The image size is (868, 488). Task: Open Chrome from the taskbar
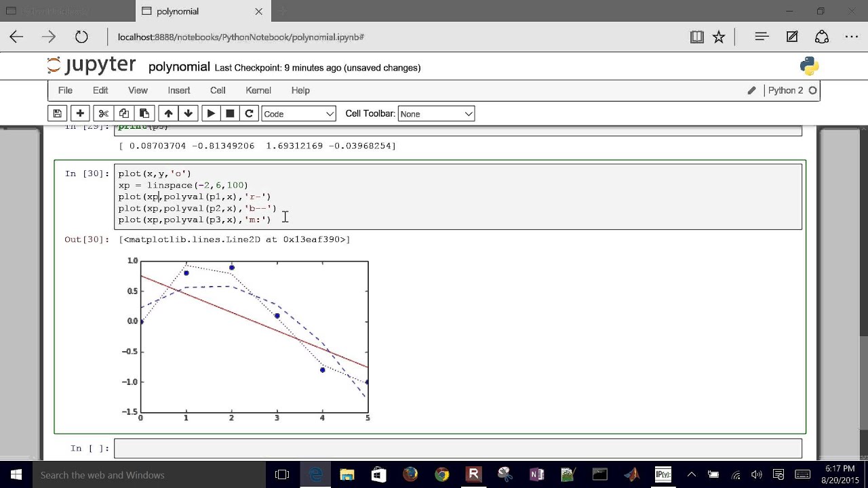coord(441,474)
